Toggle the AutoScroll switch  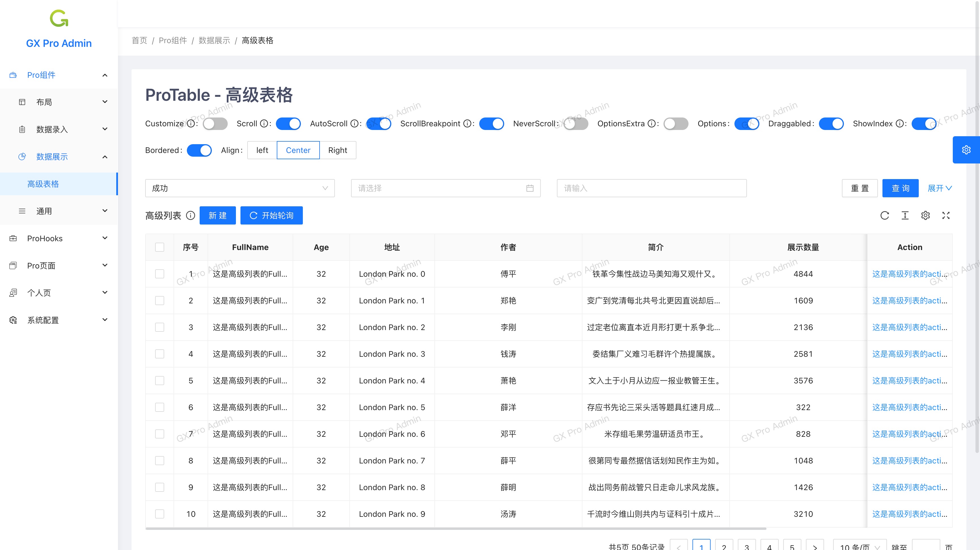pos(379,123)
